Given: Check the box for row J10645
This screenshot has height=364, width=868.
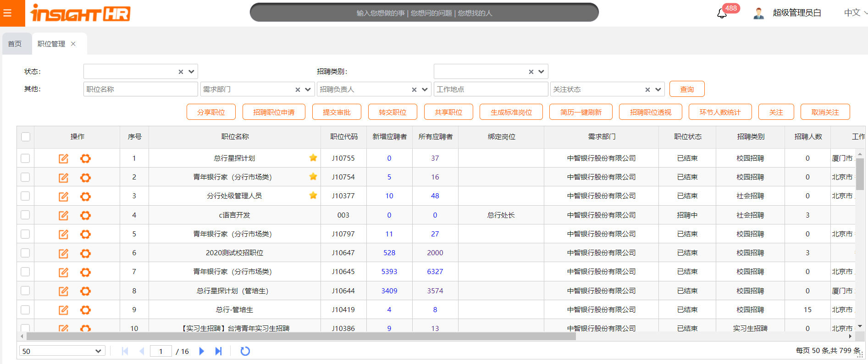Looking at the screenshot, I should [25, 272].
